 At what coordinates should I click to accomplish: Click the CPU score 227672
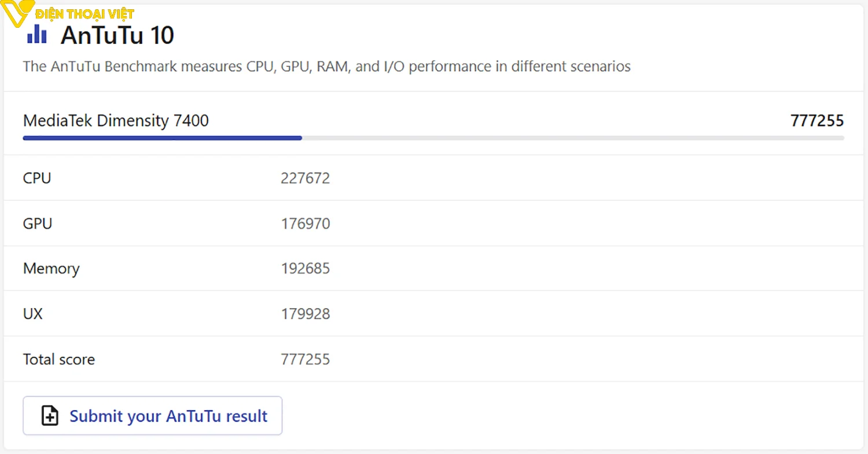point(305,178)
